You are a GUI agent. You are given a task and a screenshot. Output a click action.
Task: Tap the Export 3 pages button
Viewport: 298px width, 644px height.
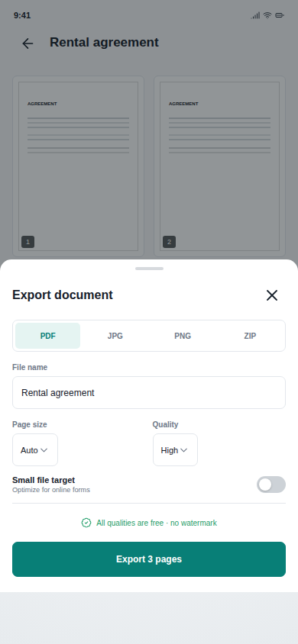tap(149, 559)
